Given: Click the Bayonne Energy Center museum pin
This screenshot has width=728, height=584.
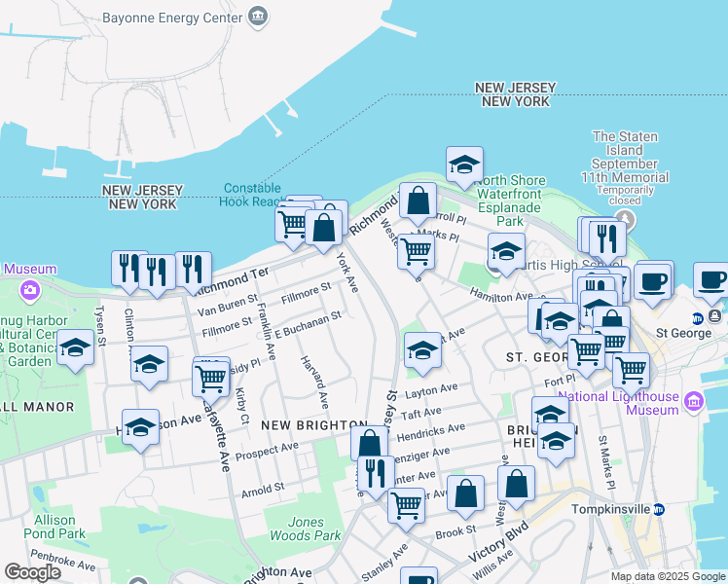Looking at the screenshot, I should [257, 17].
